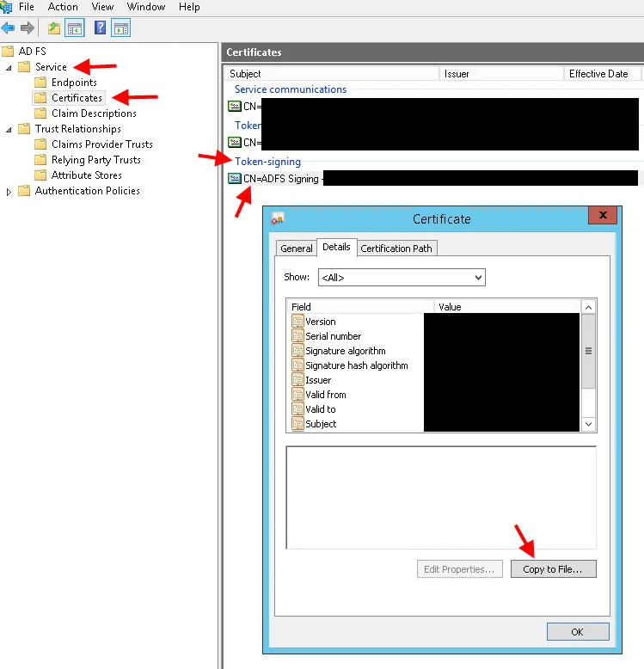Click the Serial number field icon
The width and height of the screenshot is (644, 669).
[297, 335]
